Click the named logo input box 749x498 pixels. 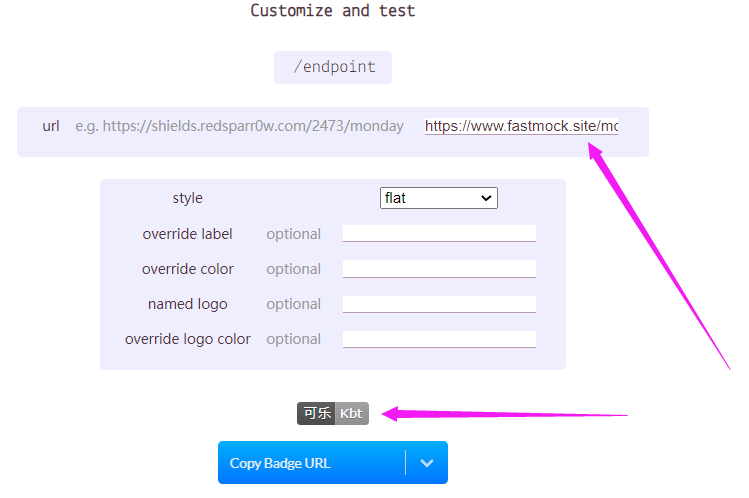click(439, 303)
